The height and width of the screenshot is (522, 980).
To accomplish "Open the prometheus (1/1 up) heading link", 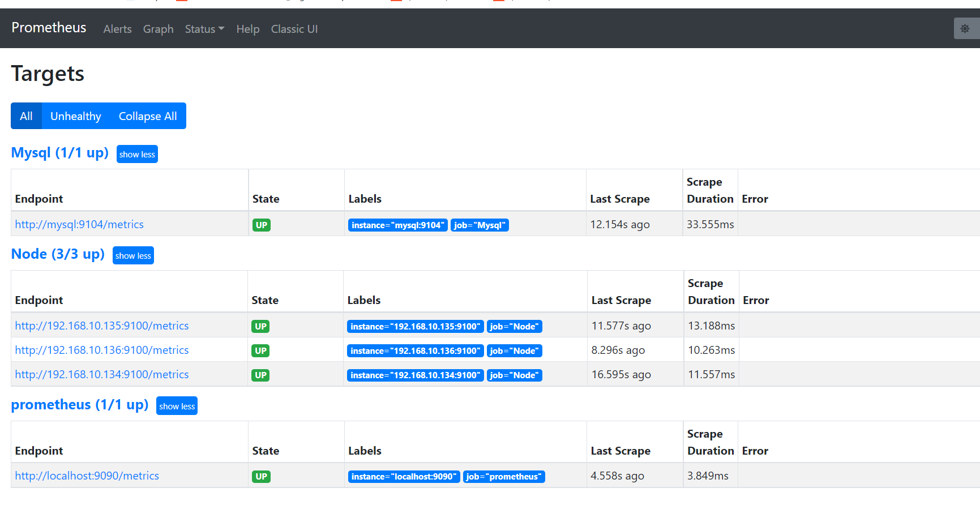I will click(x=80, y=405).
